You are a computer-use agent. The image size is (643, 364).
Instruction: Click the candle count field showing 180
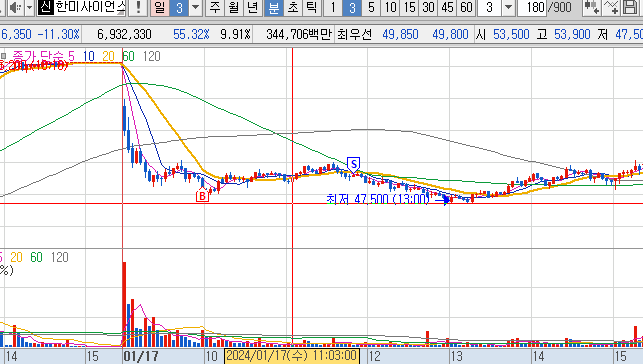pos(532,7)
